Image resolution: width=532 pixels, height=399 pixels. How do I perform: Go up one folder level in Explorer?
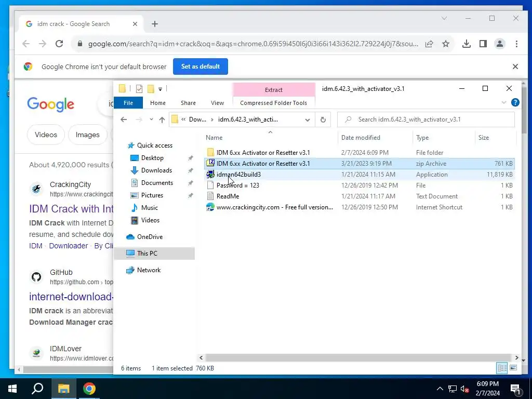[x=162, y=119]
